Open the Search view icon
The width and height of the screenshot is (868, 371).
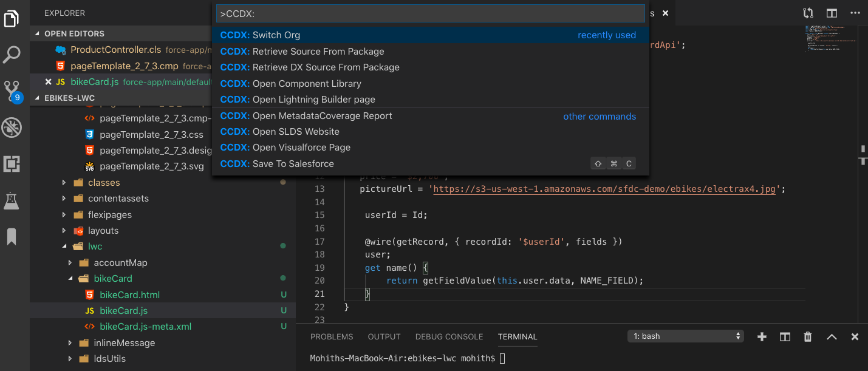point(12,55)
